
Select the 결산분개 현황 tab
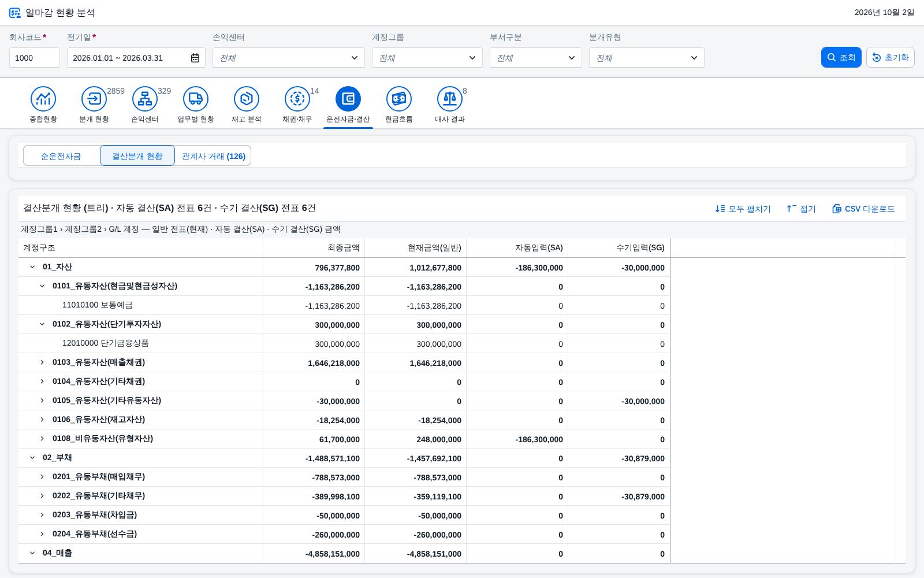point(137,156)
